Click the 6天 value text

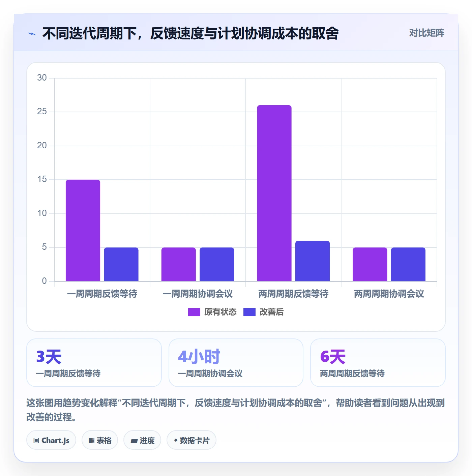click(333, 357)
